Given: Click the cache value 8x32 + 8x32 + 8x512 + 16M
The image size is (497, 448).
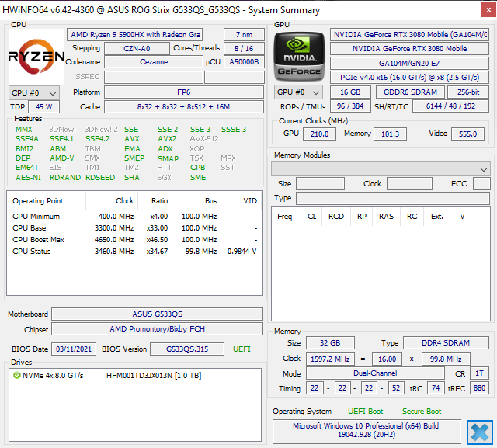Looking at the screenshot, I should [184, 107].
